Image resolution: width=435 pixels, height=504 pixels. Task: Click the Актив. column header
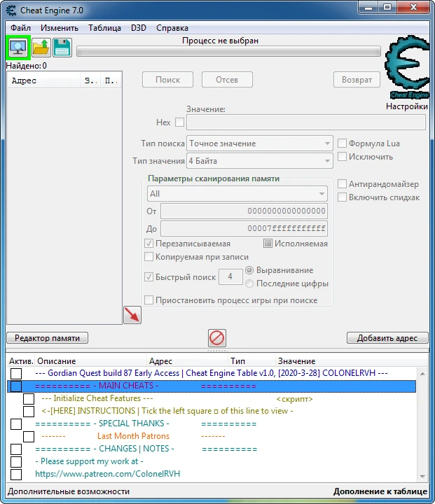(21, 361)
